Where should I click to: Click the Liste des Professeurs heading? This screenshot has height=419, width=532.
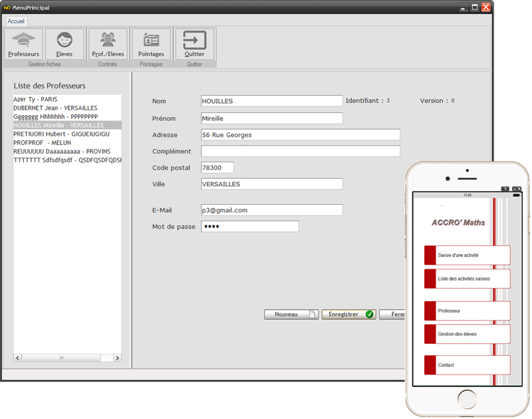pyautogui.click(x=49, y=86)
